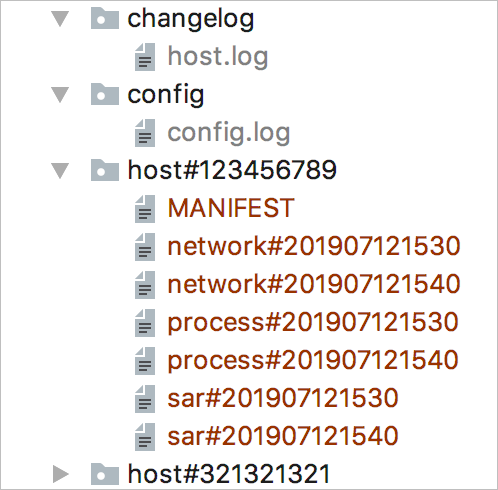Select network#201907121540 file

314,284
